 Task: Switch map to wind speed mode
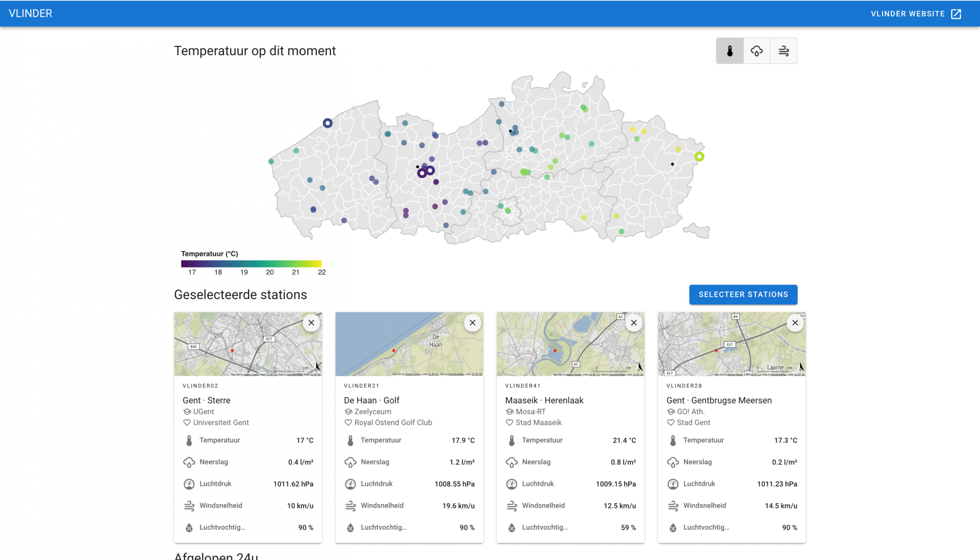(x=784, y=51)
